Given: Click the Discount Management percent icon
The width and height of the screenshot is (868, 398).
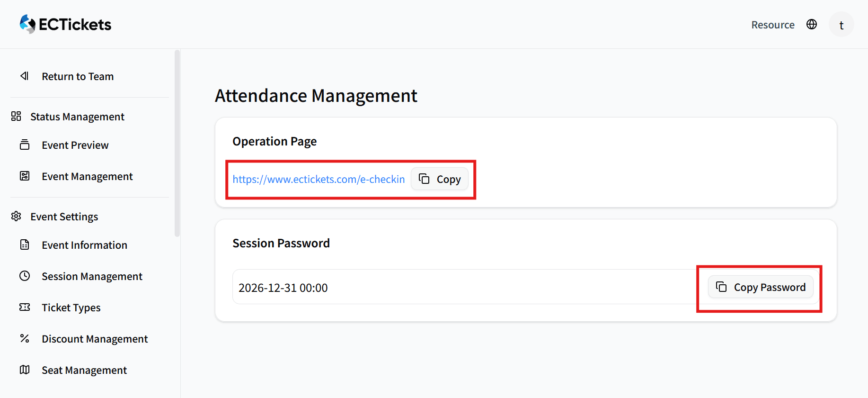Looking at the screenshot, I should [x=25, y=338].
